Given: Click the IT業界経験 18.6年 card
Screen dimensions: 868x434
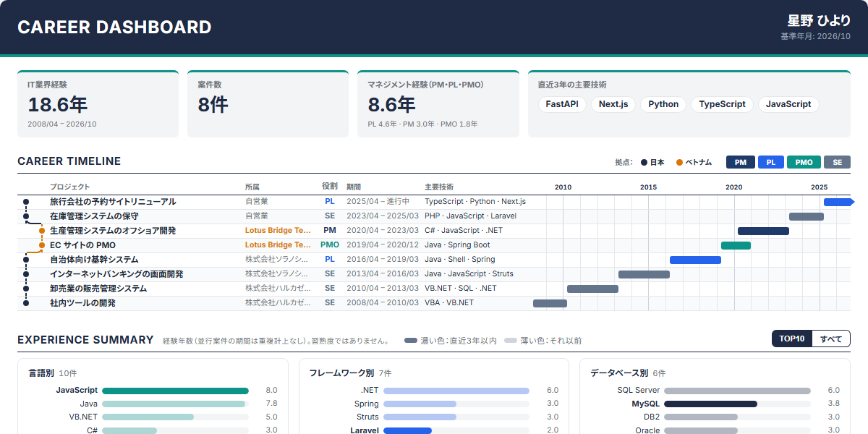Looking at the screenshot, I should tap(98, 104).
